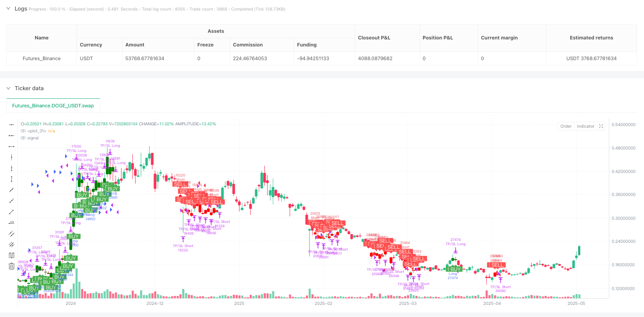Click the 2025-05 date label on time axis
The image size is (644, 317).
click(x=576, y=303)
